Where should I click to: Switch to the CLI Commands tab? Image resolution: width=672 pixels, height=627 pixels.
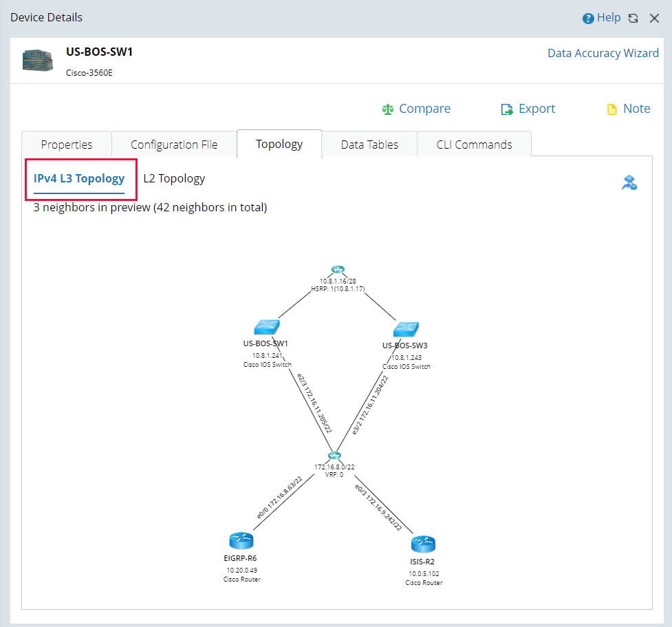[473, 144]
